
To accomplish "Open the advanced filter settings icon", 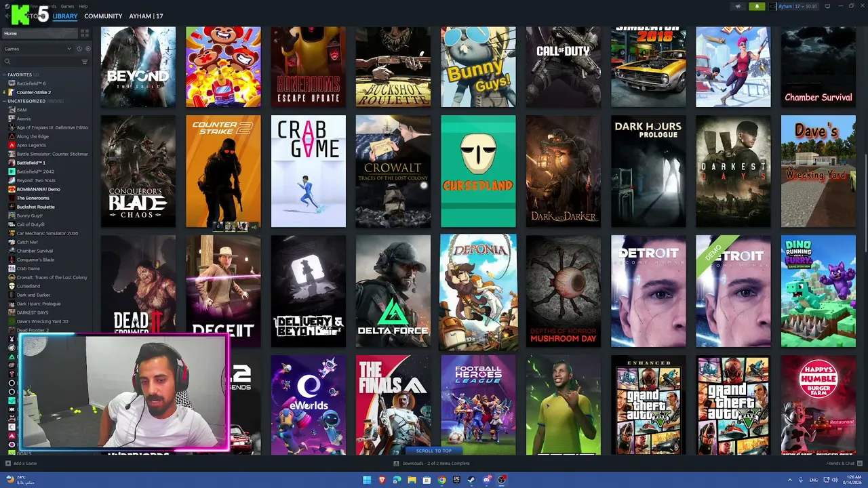I will (x=85, y=62).
